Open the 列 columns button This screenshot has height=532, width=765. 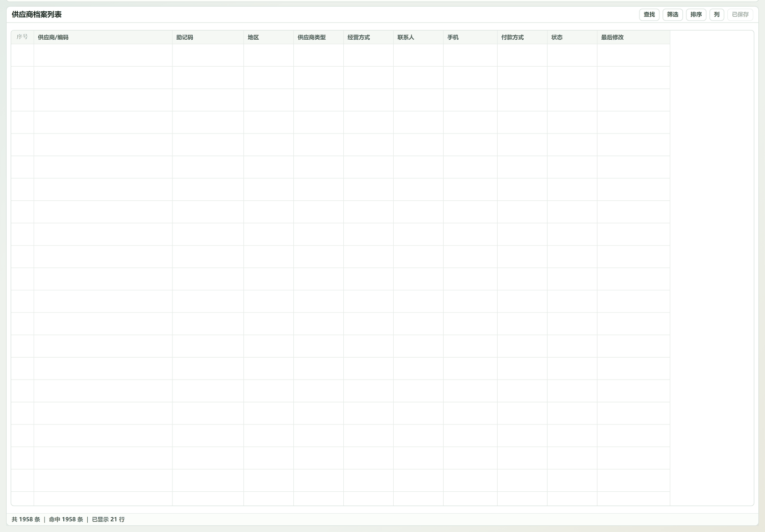(x=717, y=15)
